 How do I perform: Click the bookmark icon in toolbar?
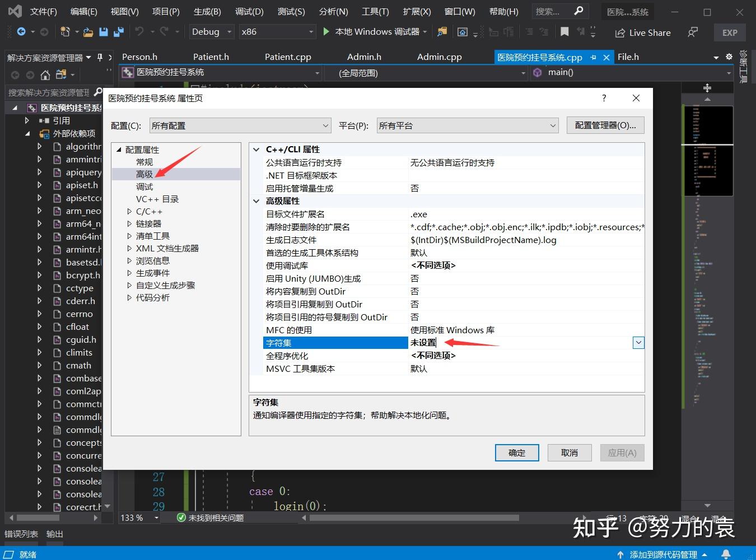pos(564,32)
